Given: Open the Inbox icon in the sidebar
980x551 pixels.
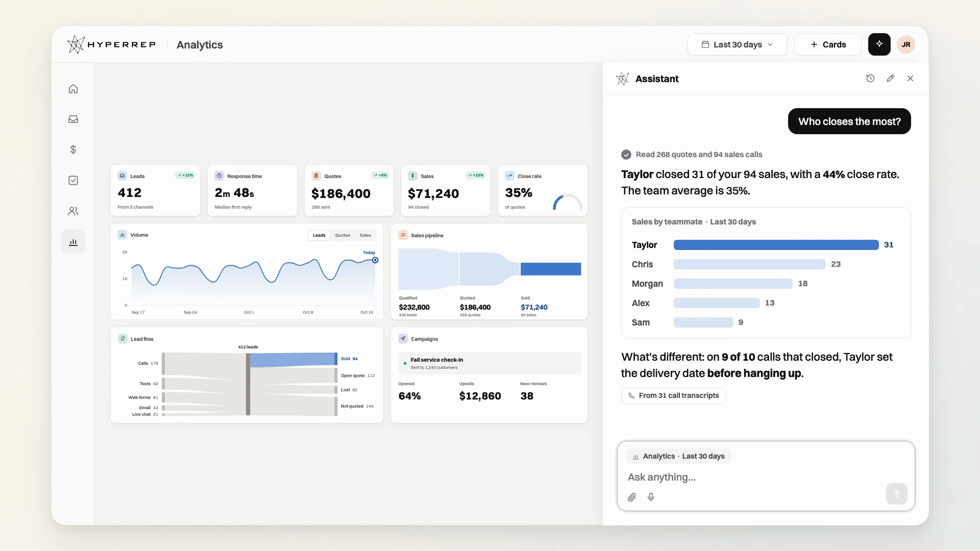Looking at the screenshot, I should [x=73, y=119].
